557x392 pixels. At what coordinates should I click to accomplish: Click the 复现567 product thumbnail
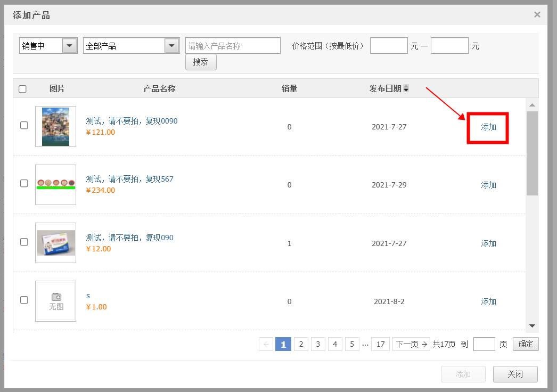click(56, 185)
